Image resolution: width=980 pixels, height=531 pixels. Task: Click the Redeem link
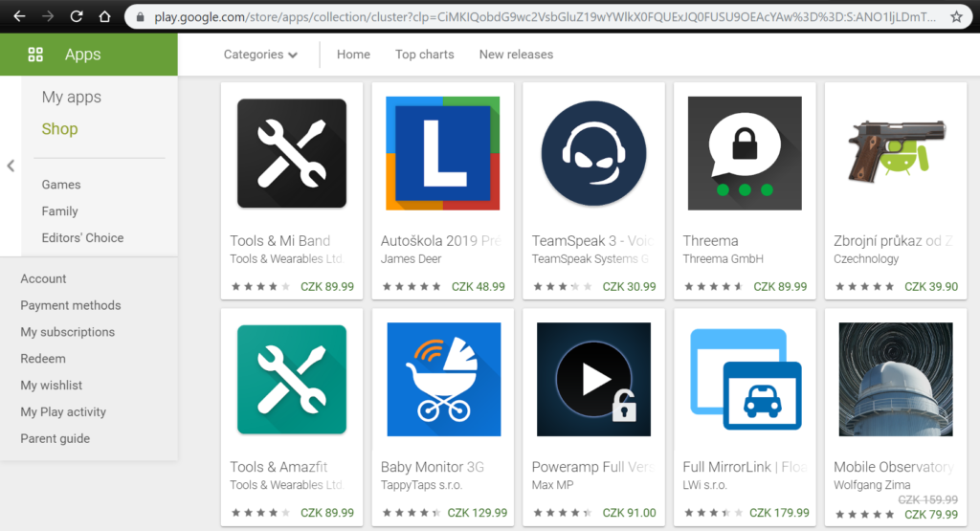click(x=43, y=359)
